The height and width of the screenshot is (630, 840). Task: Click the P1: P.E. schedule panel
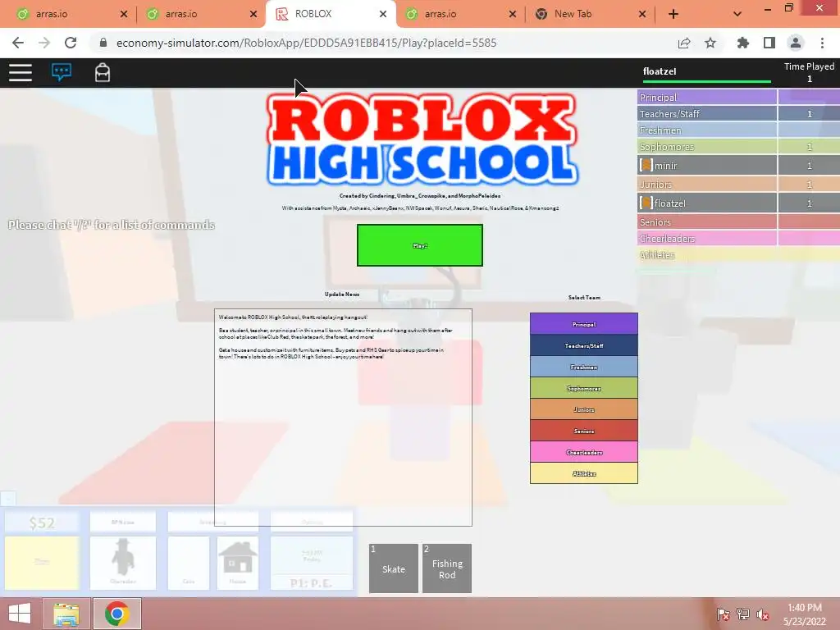[x=311, y=582]
